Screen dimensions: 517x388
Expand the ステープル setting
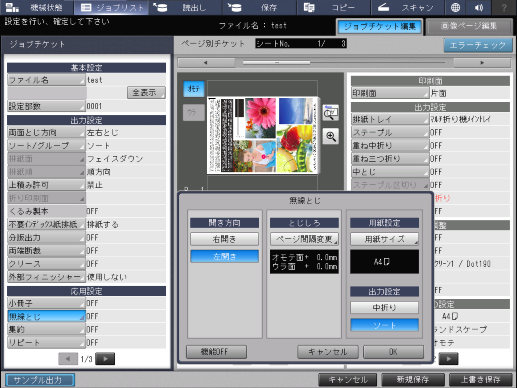[x=390, y=132]
